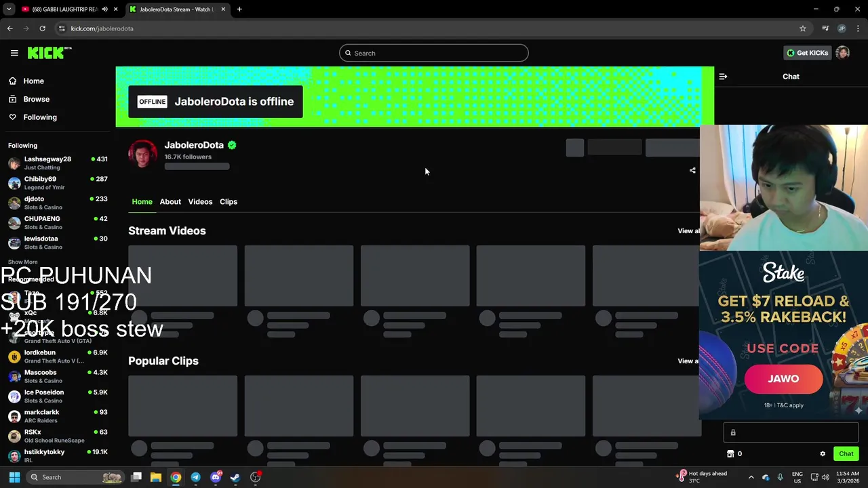Open the tab search dropdown
Image resolution: width=868 pixels, height=488 pixels.
click(x=9, y=9)
